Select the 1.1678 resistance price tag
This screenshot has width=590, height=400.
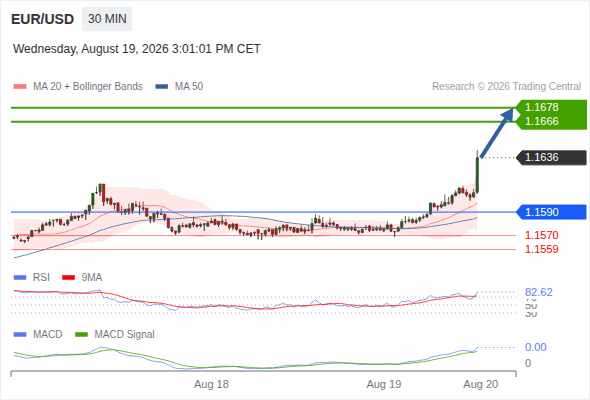coord(541,107)
